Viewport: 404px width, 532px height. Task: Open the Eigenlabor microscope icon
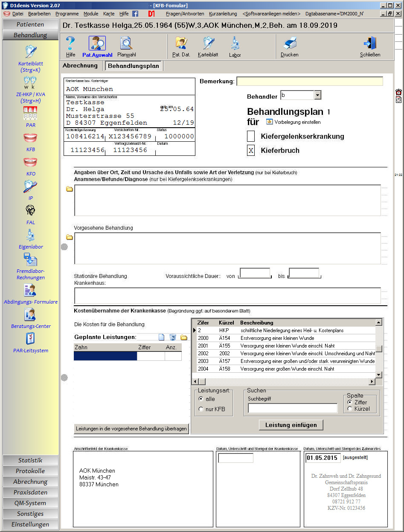click(x=30, y=235)
